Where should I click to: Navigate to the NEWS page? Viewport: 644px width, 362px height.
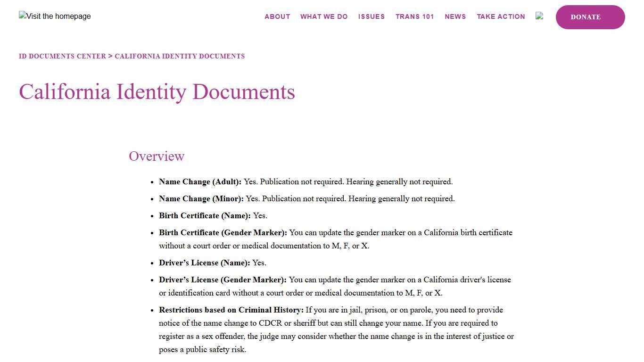pos(455,16)
